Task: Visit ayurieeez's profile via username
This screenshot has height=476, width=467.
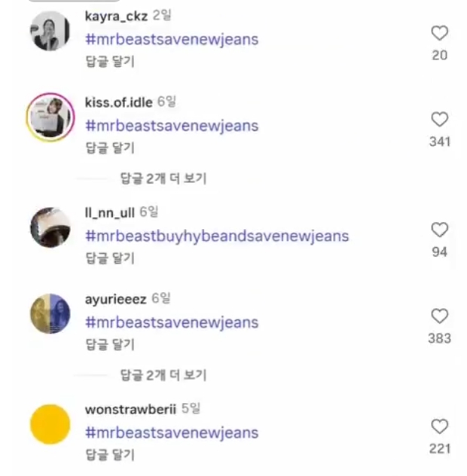Action: click(116, 300)
